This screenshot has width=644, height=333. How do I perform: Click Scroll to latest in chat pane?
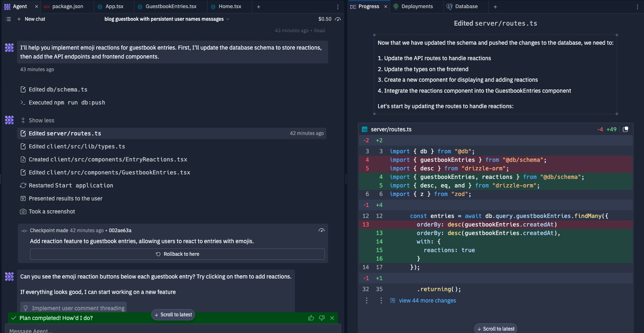(173, 315)
